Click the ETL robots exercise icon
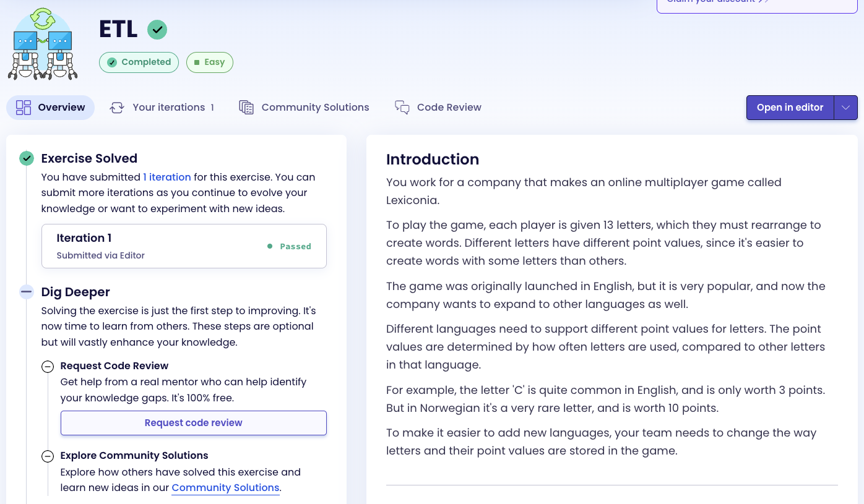Viewport: 864px width, 504px height. (x=43, y=45)
